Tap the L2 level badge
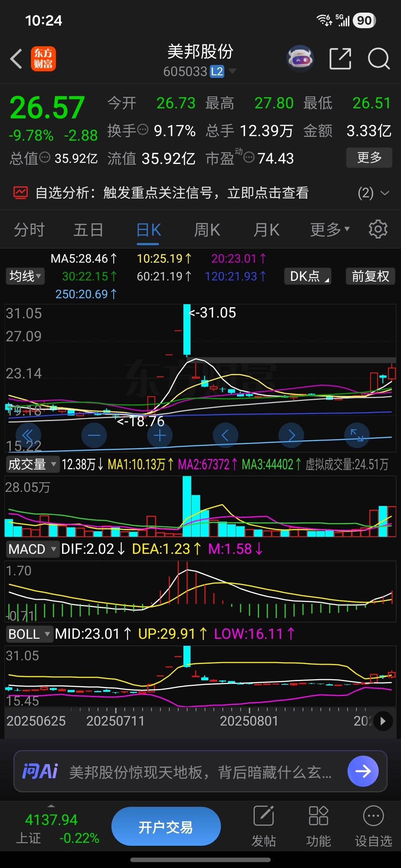This screenshot has height=868, width=401. point(217,71)
